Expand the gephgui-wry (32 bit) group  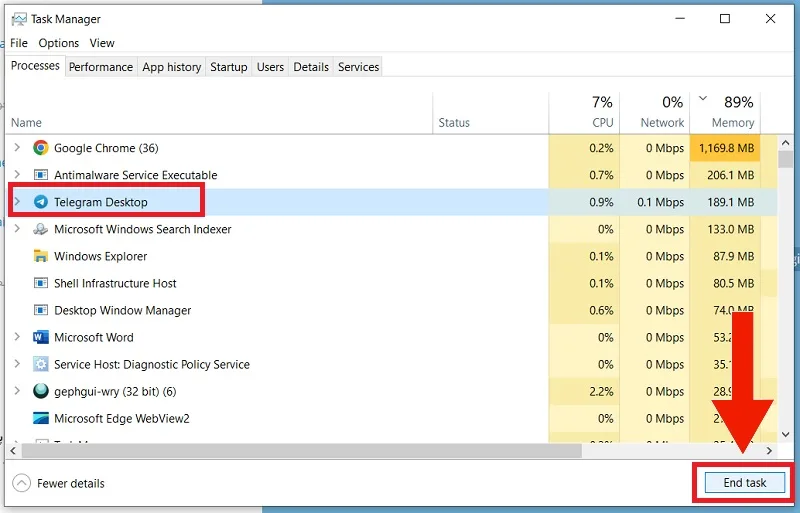pos(17,391)
